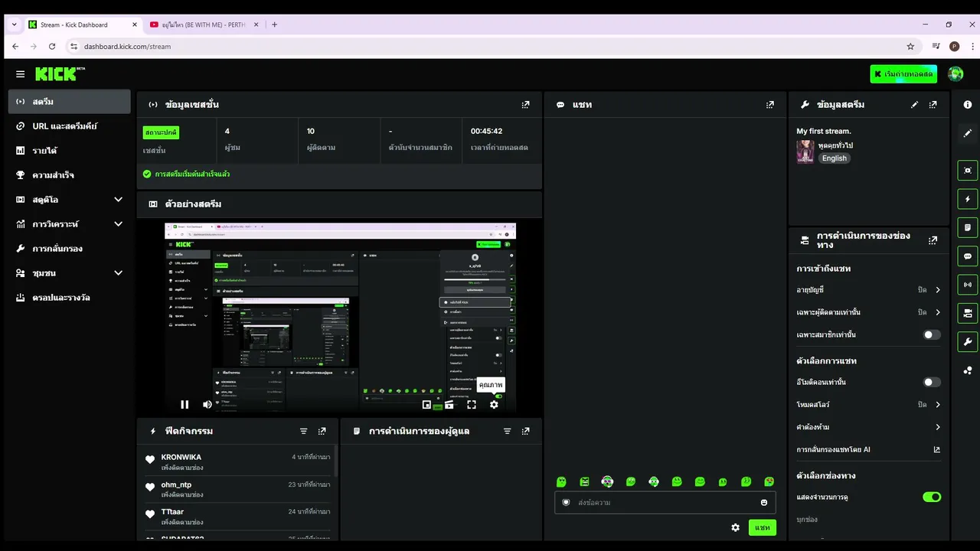Reload the Kick dashboard page
The height and width of the screenshot is (551, 980).
click(x=52, y=47)
